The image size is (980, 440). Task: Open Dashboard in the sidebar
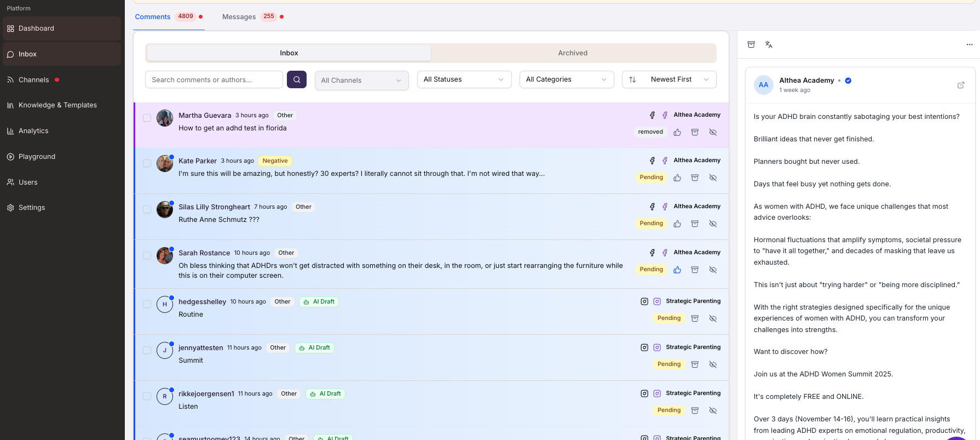(x=62, y=28)
